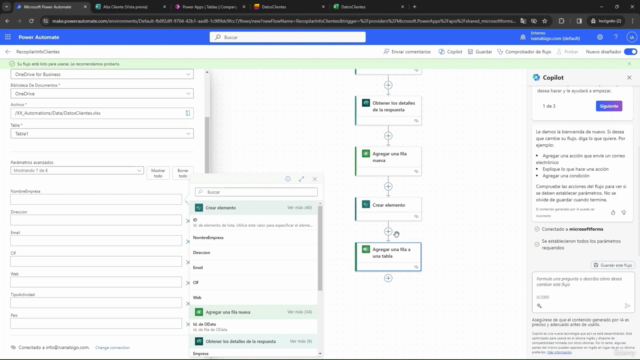Select Direccion in dynamic content list
Screen dimensions: 640x360
click(253, 253)
